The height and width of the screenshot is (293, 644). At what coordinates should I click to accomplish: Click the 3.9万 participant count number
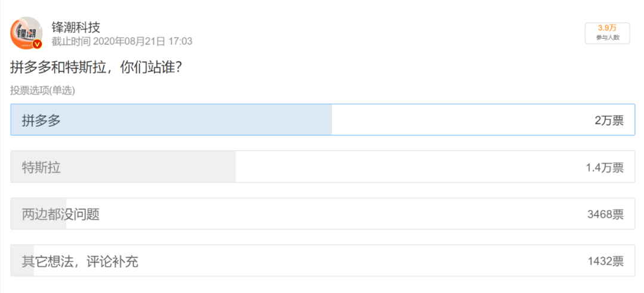607,28
